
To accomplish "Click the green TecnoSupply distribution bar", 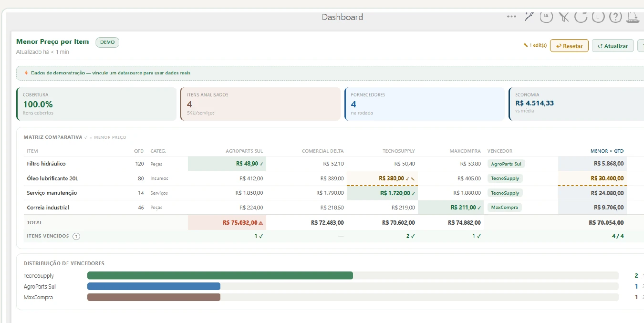I will tap(220, 275).
